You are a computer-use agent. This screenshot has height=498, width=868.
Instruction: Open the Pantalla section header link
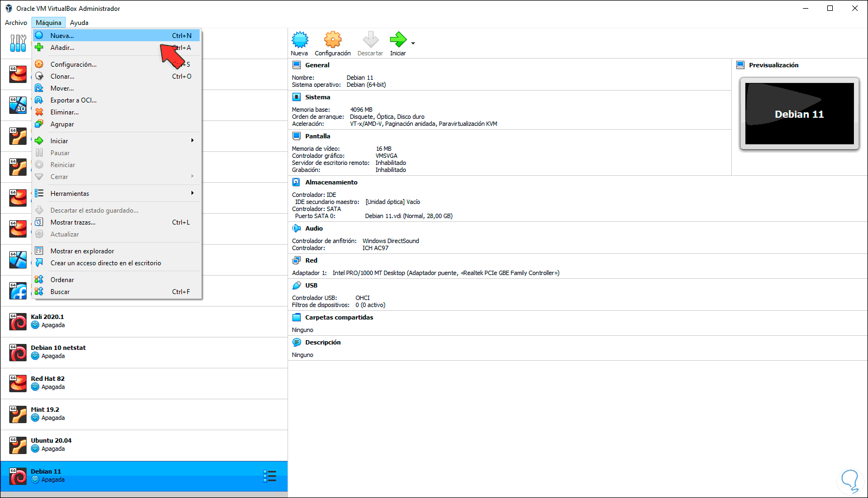pos(318,136)
